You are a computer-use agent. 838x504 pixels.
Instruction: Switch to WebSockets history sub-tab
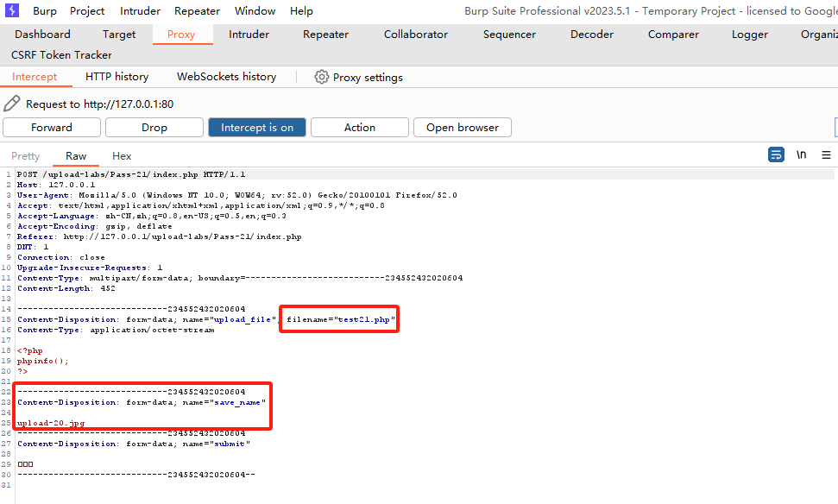(x=227, y=77)
